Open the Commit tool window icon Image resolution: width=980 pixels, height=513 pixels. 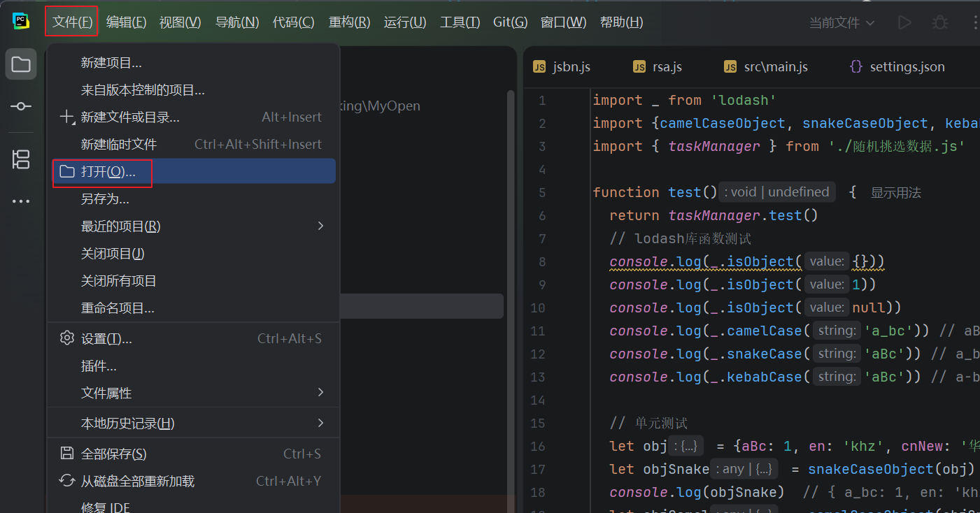[21, 106]
